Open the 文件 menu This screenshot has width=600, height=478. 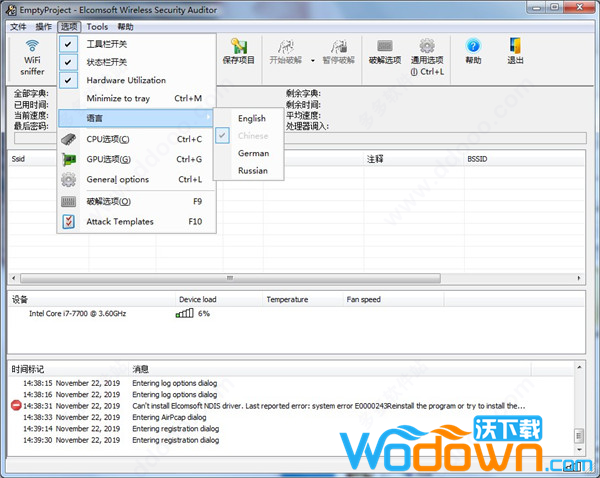(x=18, y=27)
